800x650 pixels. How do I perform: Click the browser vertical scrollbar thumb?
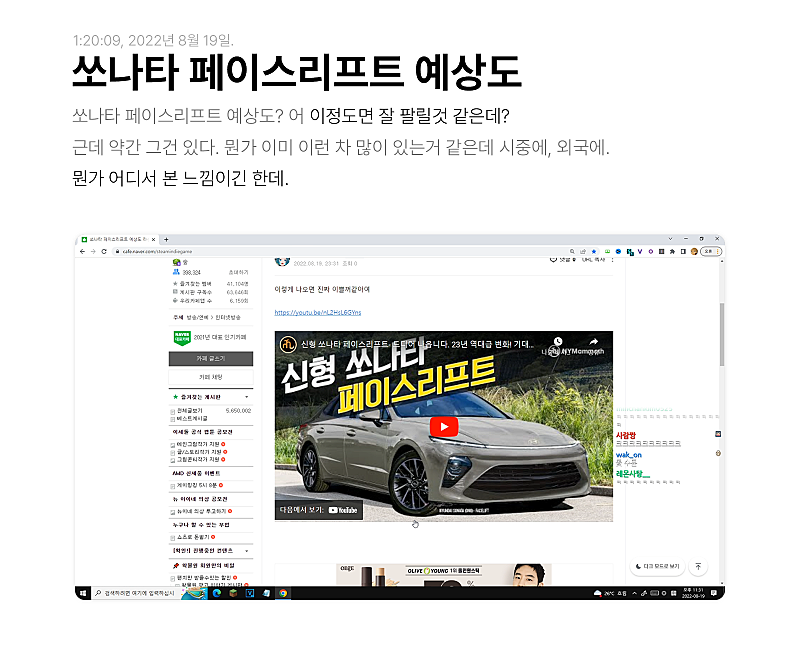721,334
